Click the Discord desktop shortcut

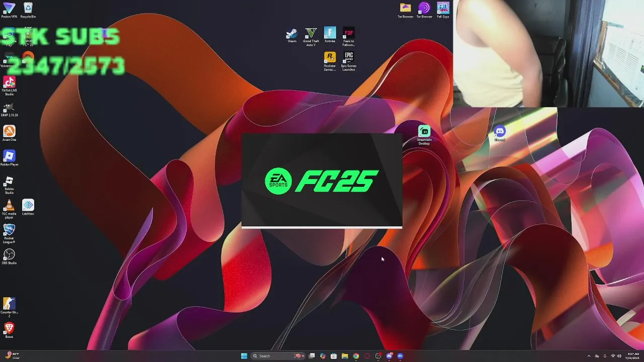(x=500, y=133)
